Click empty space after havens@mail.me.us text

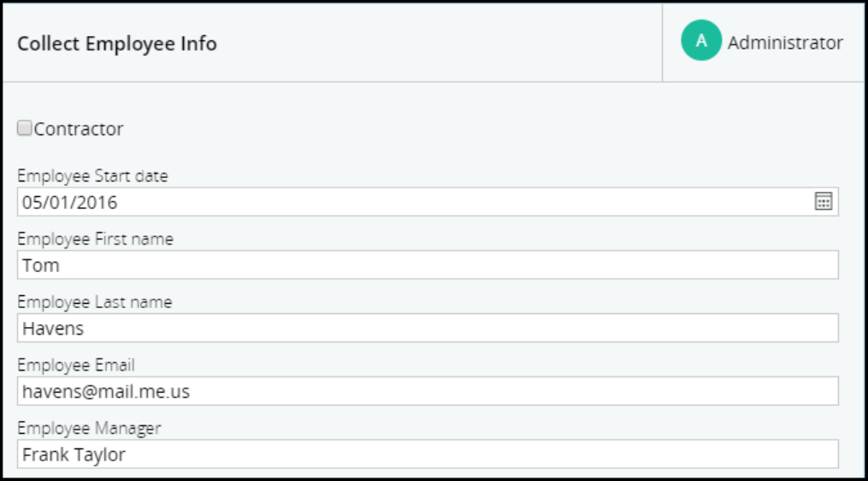click(513, 391)
